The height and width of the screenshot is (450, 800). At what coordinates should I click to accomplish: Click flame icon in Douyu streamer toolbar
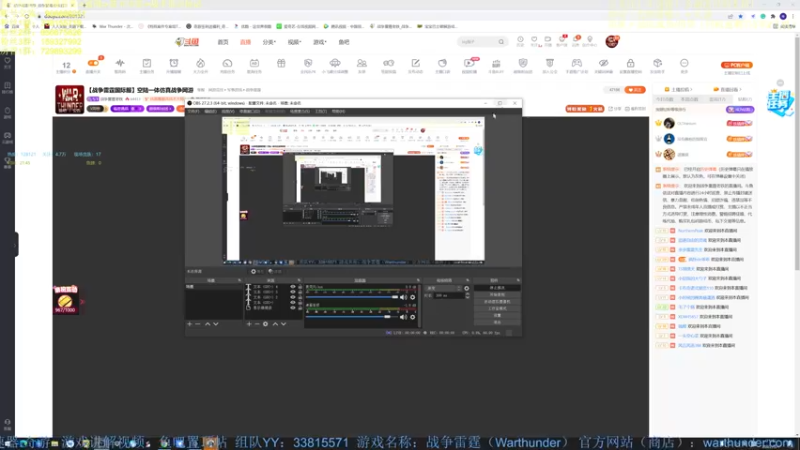coord(201,63)
